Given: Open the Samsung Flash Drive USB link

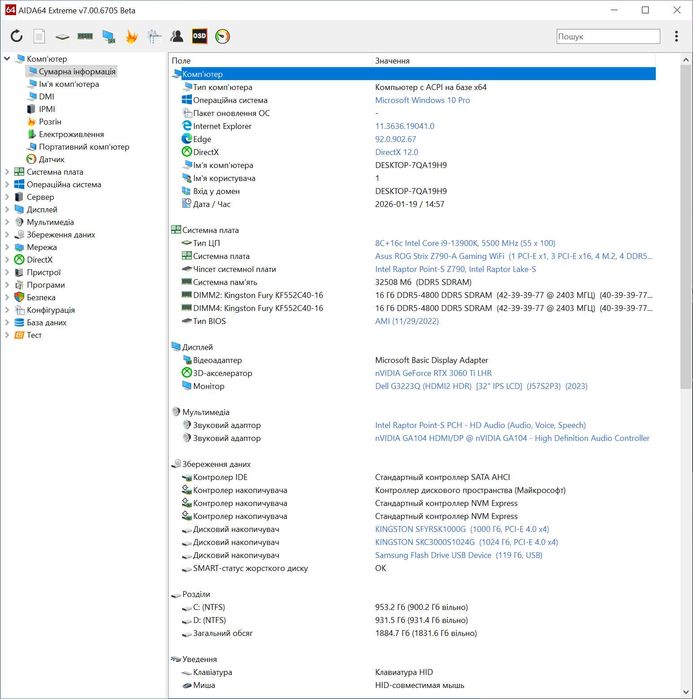Looking at the screenshot, I should pyautogui.click(x=459, y=555).
